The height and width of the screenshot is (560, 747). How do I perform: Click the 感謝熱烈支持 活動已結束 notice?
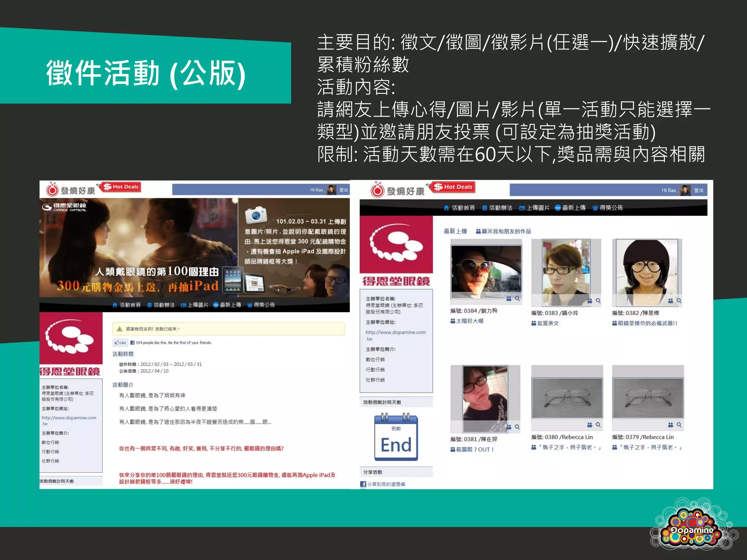tap(228, 329)
